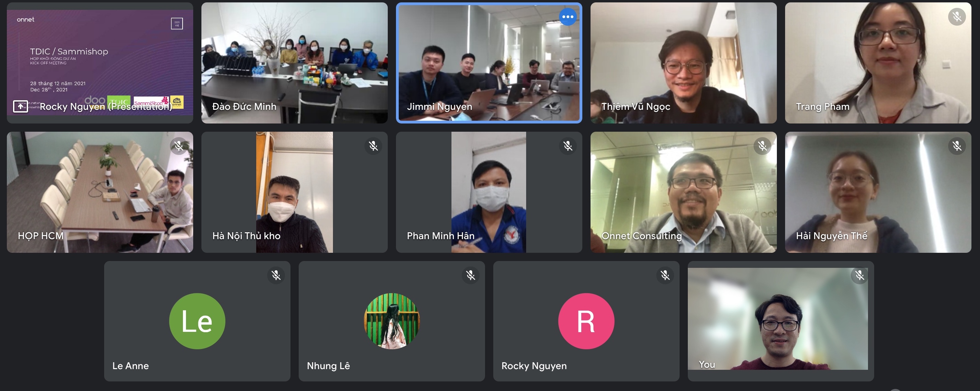Click muted mic icon on your own tile
This screenshot has height=391, width=980.
click(860, 275)
